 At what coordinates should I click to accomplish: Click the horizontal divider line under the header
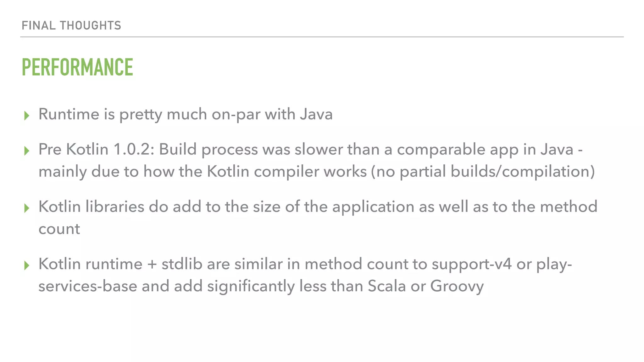322,37
